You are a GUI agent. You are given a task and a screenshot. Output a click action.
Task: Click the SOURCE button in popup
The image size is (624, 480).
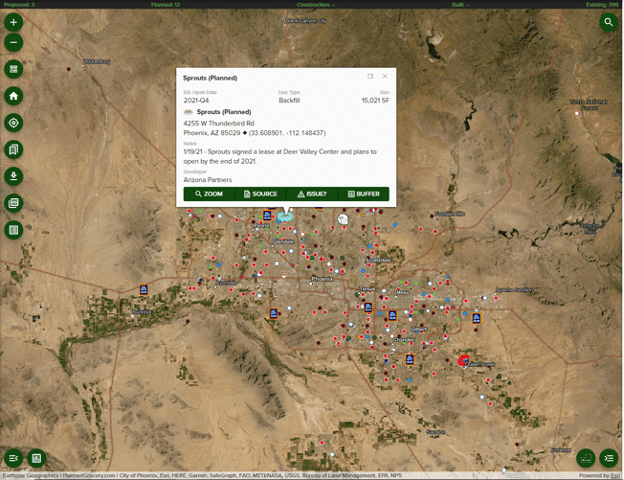(260, 194)
